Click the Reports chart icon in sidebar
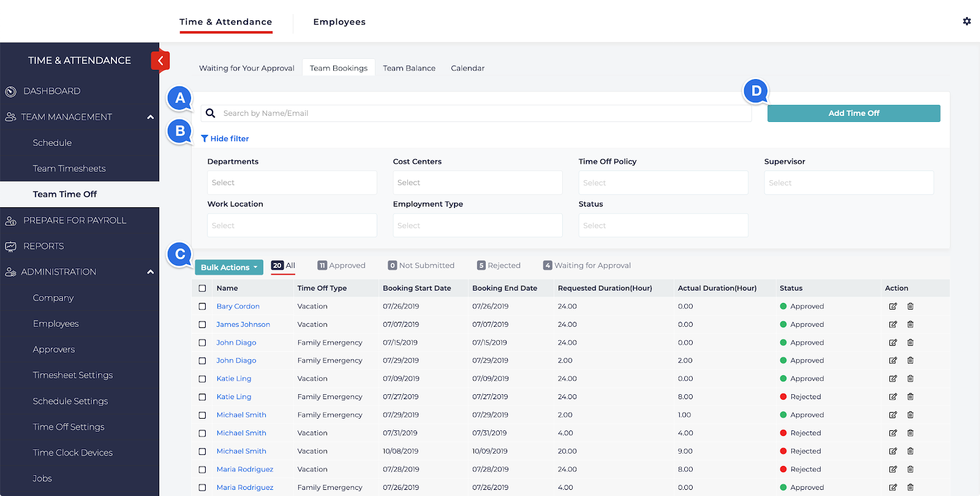Viewport: 980px width, 496px height. [x=10, y=246]
